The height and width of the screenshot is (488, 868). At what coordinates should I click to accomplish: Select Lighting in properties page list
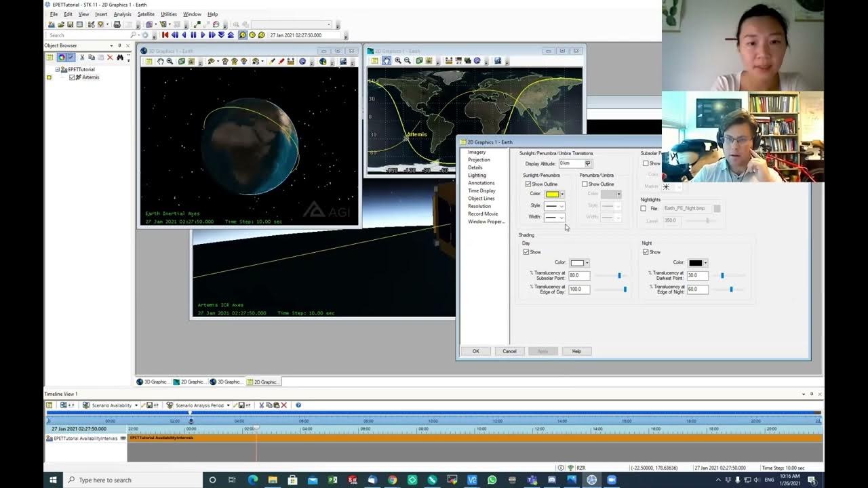tap(477, 175)
